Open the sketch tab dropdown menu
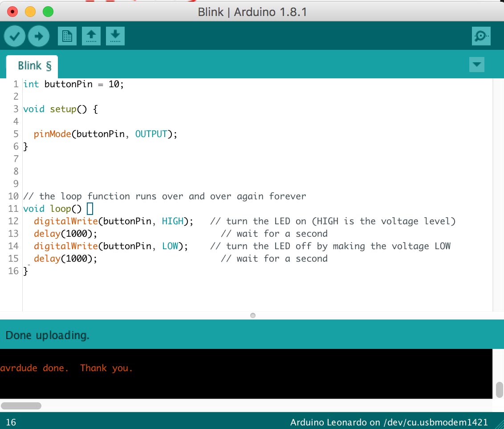The image size is (504, 429). [x=477, y=65]
